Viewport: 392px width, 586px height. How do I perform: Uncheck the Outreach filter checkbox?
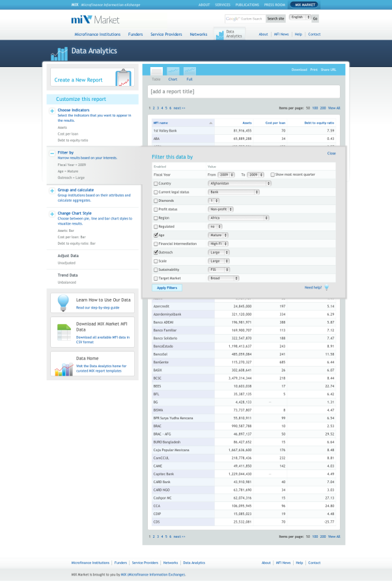156,252
